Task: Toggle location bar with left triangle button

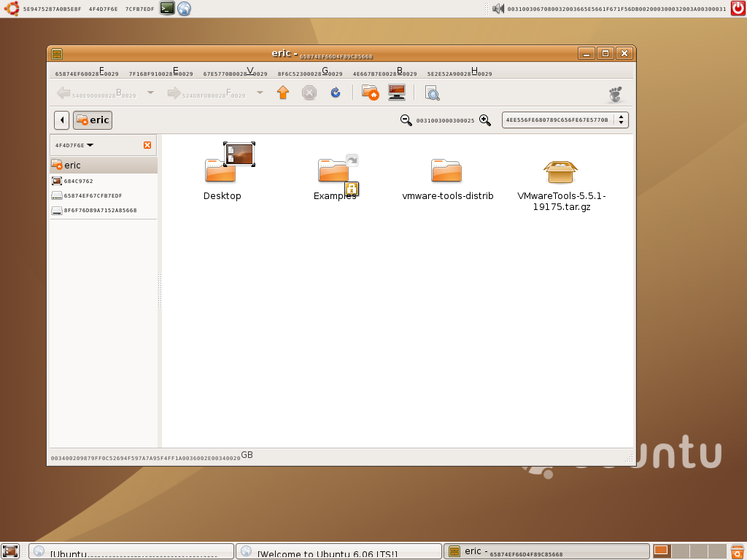Action: pos(62,120)
